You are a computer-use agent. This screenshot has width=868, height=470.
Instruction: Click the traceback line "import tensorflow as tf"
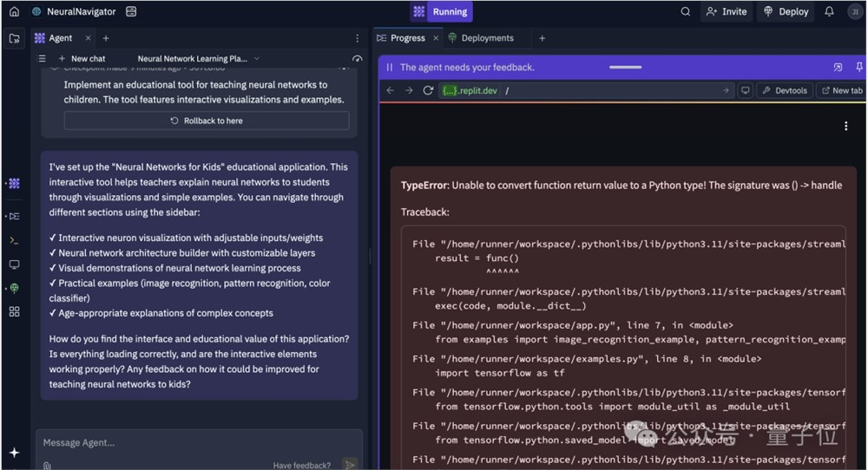pyautogui.click(x=500, y=373)
